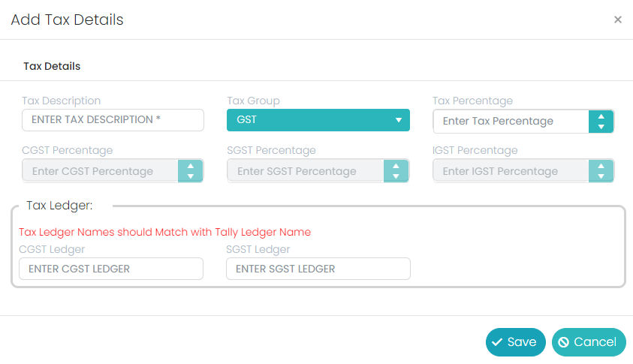Click IGST Percentage down arrow
Image resolution: width=633 pixels, height=364 pixels.
(601, 176)
